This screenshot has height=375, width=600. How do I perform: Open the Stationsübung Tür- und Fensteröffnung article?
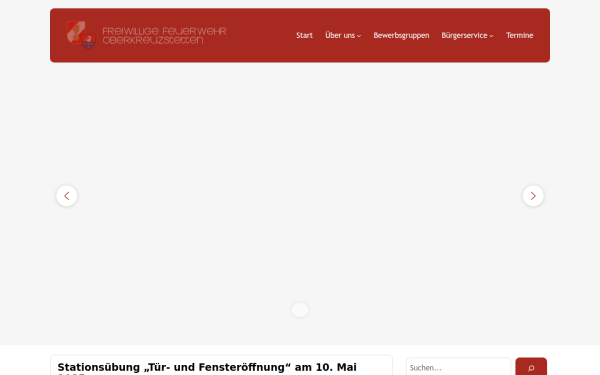pyautogui.click(x=207, y=368)
